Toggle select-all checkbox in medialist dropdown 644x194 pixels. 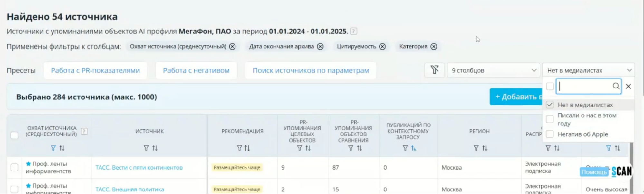[550, 86]
